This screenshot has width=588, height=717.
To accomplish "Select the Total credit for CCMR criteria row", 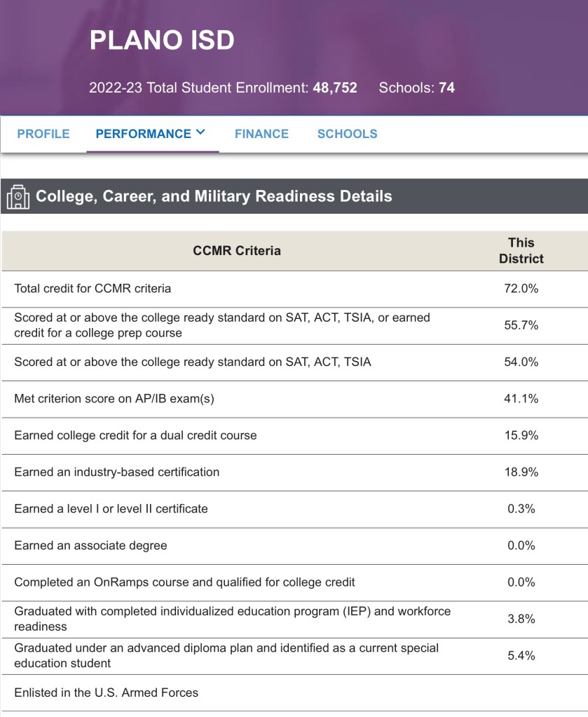I will coord(93,288).
